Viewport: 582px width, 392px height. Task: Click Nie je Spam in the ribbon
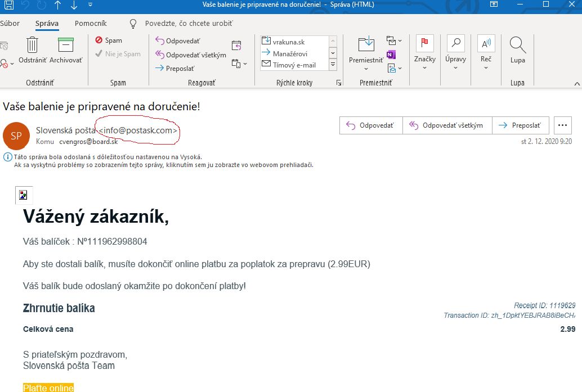pyautogui.click(x=118, y=54)
